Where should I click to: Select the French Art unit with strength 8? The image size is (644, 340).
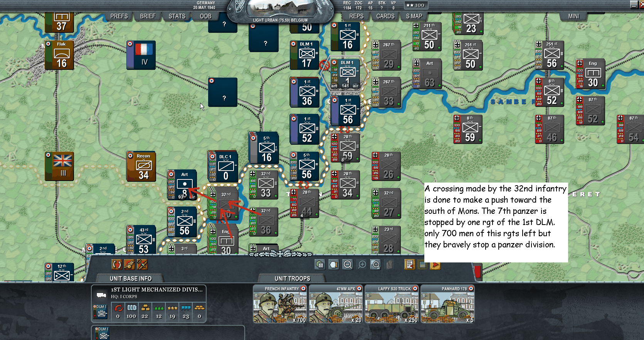[x=182, y=185]
